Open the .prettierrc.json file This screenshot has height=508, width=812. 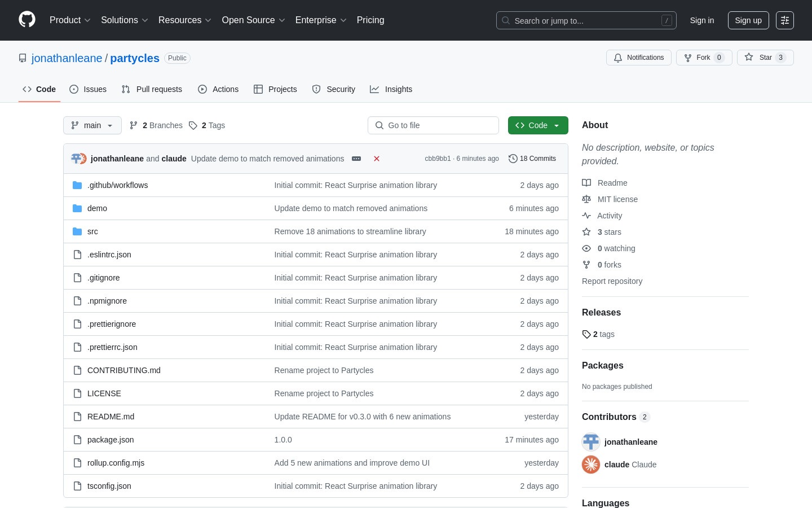[112, 347]
